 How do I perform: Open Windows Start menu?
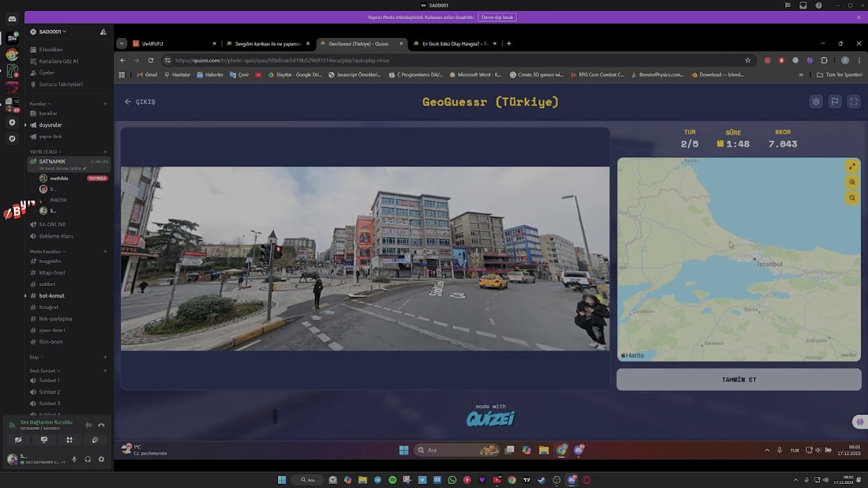pyautogui.click(x=403, y=450)
